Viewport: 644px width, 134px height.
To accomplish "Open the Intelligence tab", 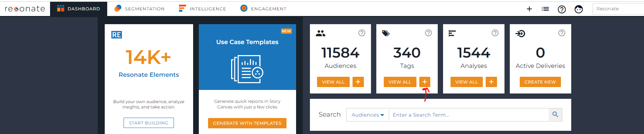I will [202, 9].
